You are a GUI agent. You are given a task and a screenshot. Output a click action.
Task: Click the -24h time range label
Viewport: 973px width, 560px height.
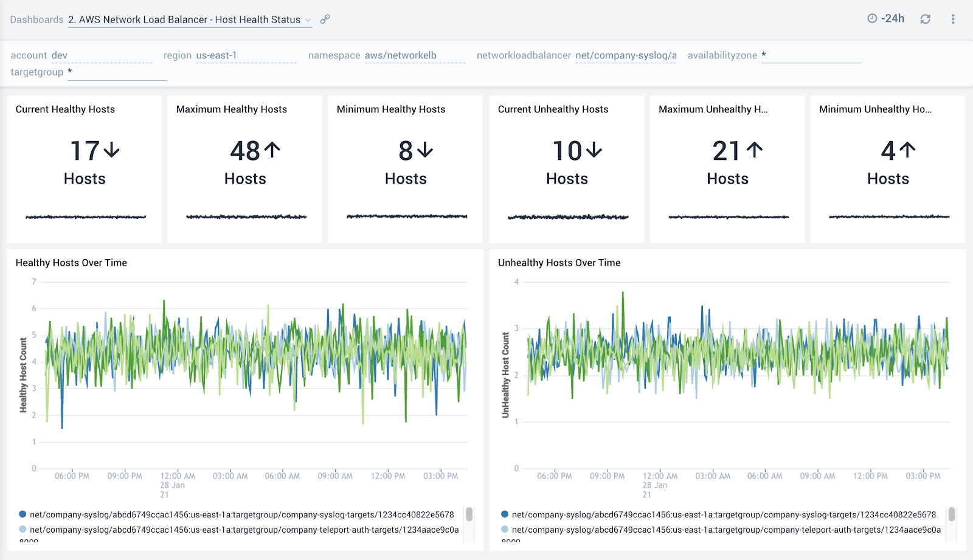pos(892,18)
